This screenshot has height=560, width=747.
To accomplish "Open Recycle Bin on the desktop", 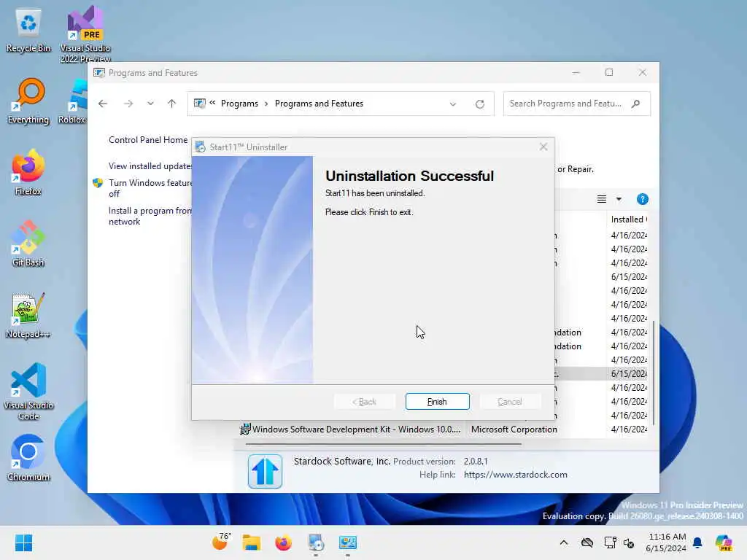I will pyautogui.click(x=28, y=31).
